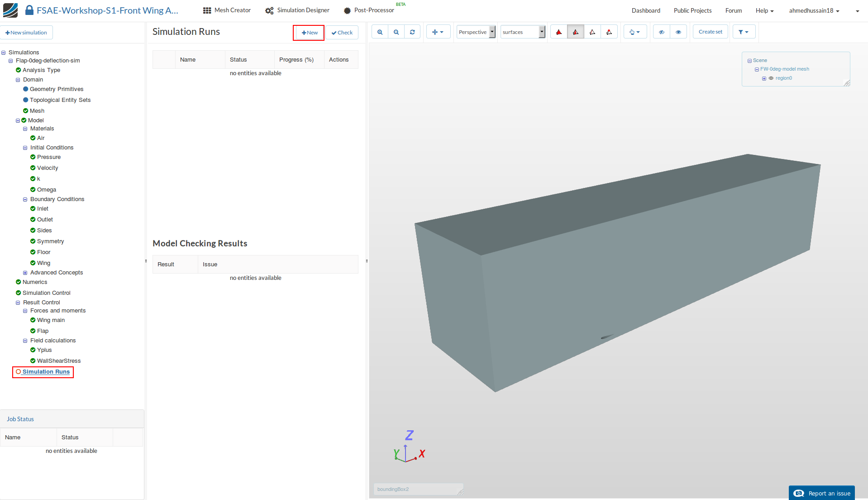Open the surfaces filter dropdown
The width and height of the screenshot is (868, 500).
tap(541, 32)
